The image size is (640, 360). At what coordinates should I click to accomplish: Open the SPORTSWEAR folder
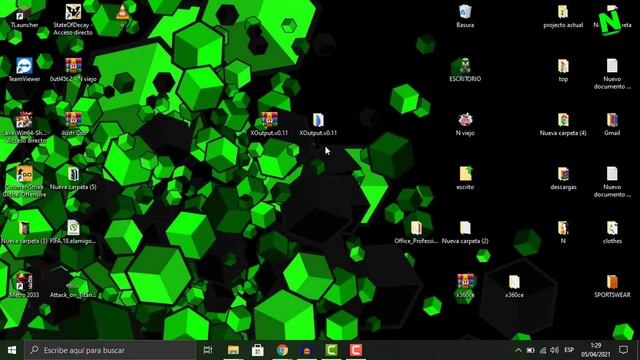pos(612,282)
